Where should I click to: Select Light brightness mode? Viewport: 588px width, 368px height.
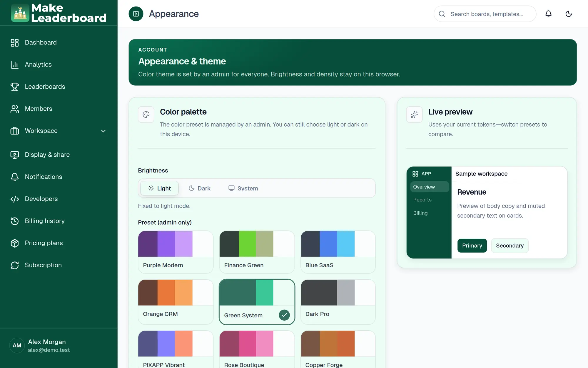pyautogui.click(x=159, y=188)
